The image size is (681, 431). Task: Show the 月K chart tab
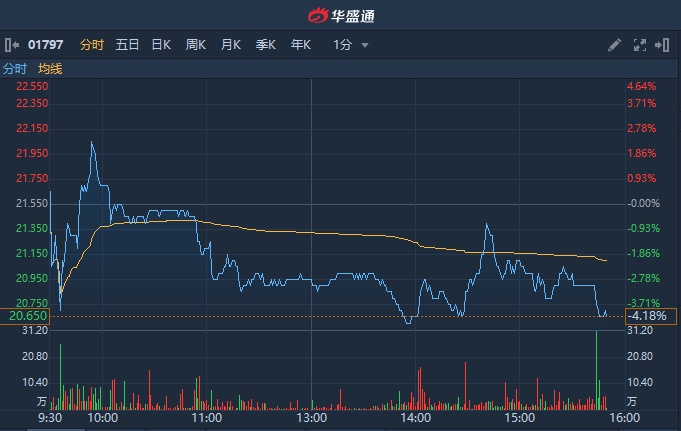(231, 45)
